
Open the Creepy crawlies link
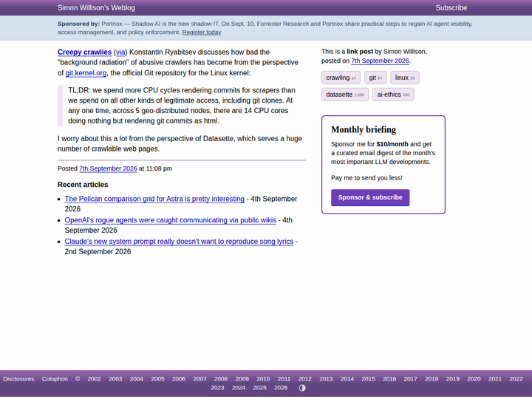(84, 52)
